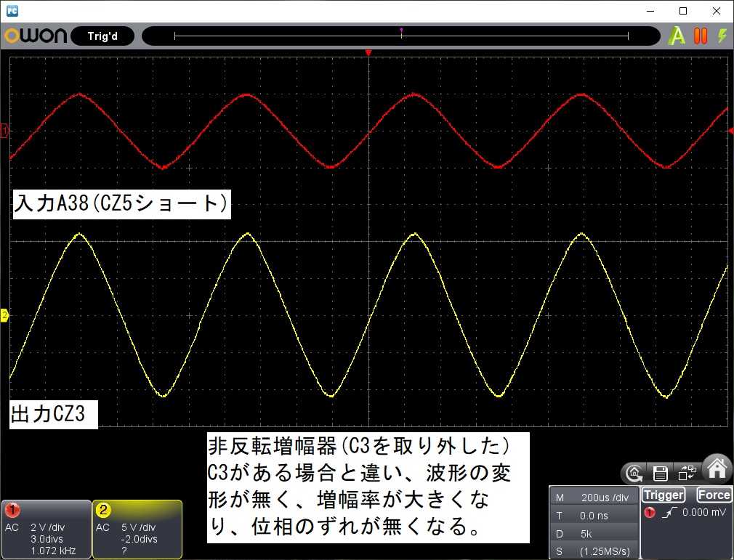Open the Home menu icon
Viewport: 734px width, 560px height.
[x=717, y=468]
